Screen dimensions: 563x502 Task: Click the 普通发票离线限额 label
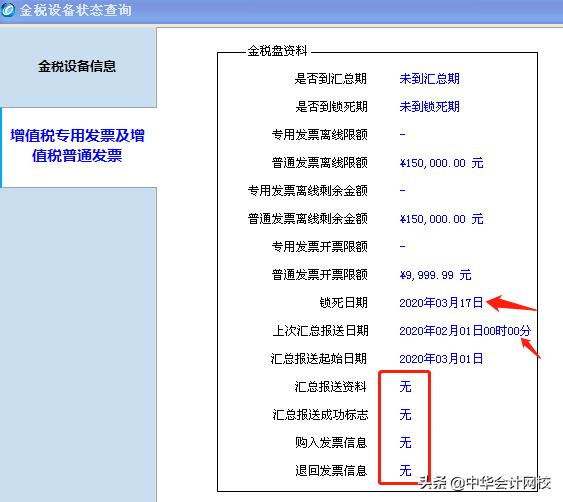tap(320, 163)
